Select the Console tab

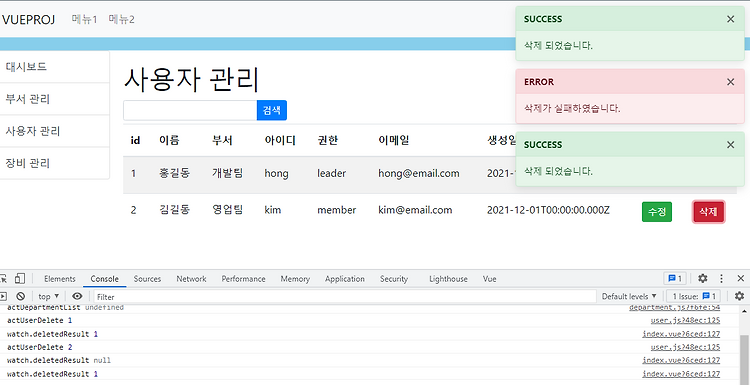pos(104,279)
